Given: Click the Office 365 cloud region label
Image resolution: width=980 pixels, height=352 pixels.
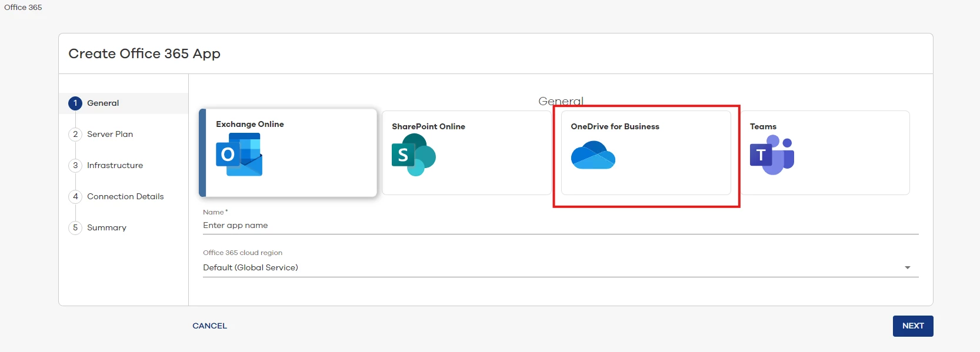Looking at the screenshot, I should [x=242, y=253].
